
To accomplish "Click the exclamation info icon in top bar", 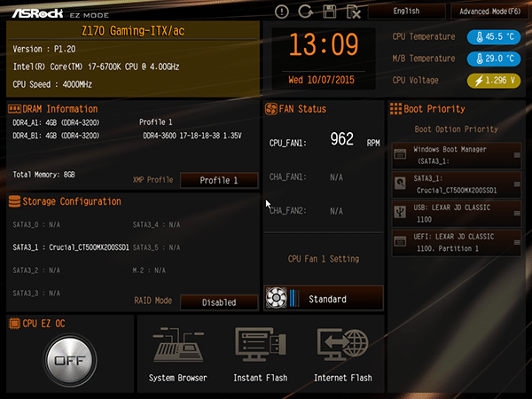I will [x=282, y=12].
